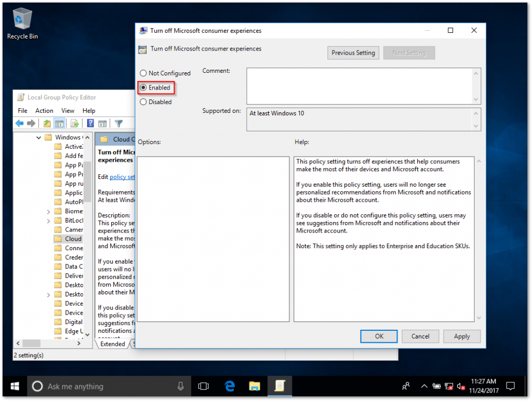Click the filter funnel toolbar icon
Viewport: 532px width, 401px height.
118,124
